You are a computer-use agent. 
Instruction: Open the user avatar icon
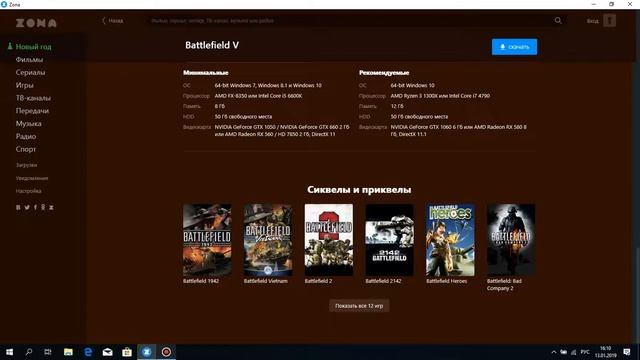(609, 20)
